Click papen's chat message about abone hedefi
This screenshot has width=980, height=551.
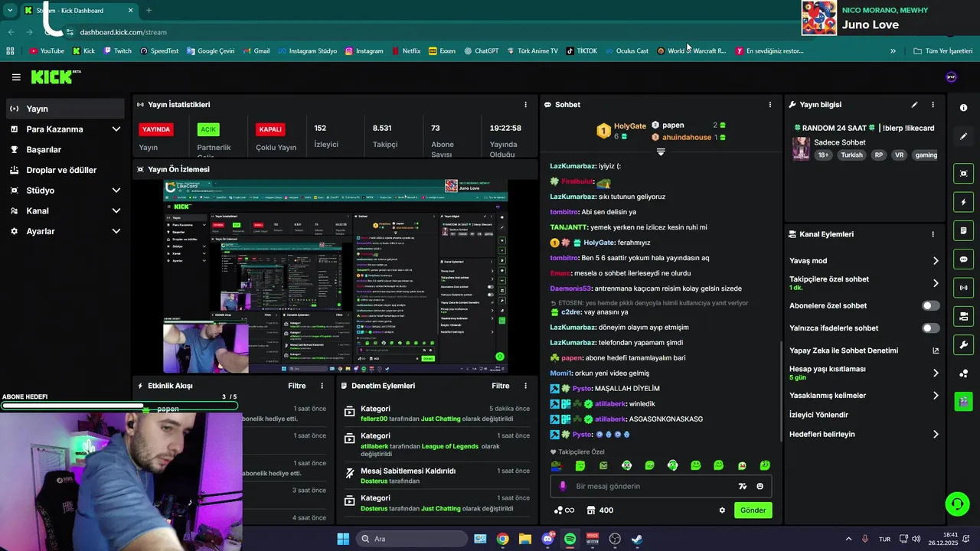(618, 358)
